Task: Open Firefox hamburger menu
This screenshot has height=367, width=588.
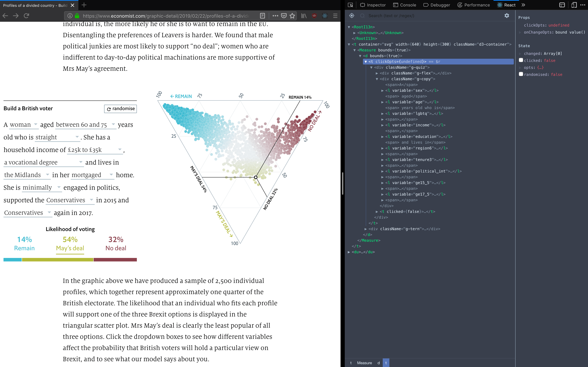Action: 335,16
